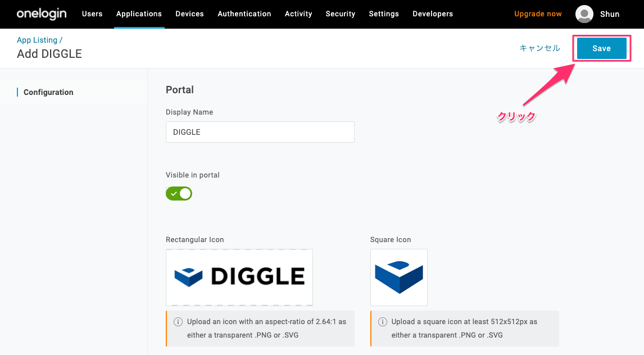This screenshot has height=355, width=644.
Task: Click the キャンセル cancel link
Action: tap(539, 48)
